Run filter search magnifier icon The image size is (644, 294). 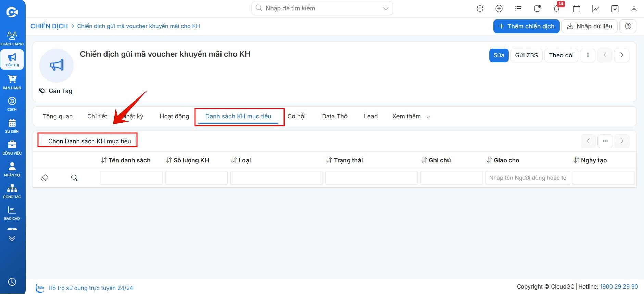click(x=74, y=178)
